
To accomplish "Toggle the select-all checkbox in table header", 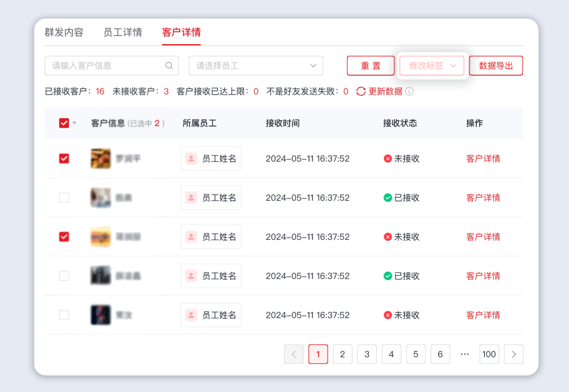I will click(64, 123).
